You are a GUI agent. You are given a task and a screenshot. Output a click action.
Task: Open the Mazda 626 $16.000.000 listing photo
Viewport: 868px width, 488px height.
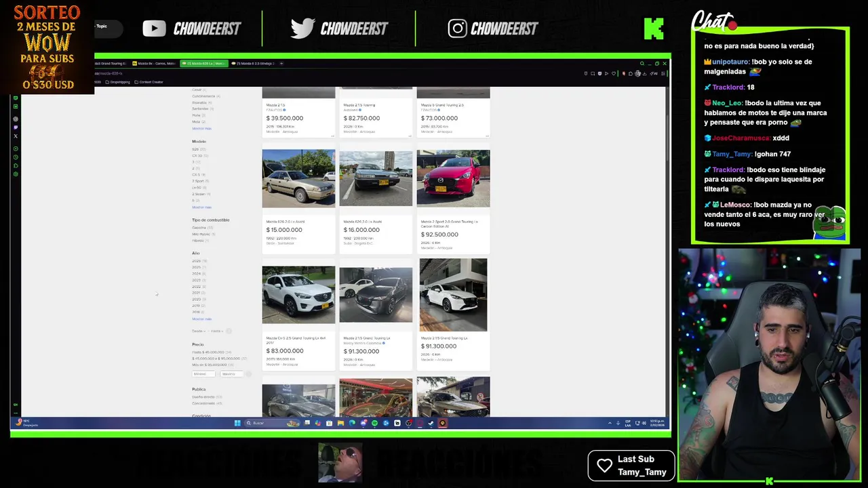pyautogui.click(x=376, y=178)
